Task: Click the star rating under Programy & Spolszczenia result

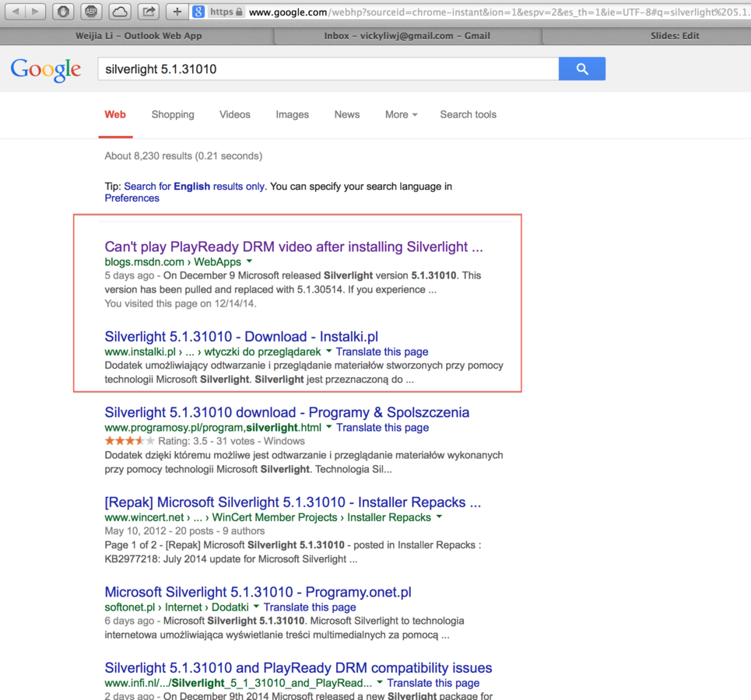Action: [x=130, y=440]
